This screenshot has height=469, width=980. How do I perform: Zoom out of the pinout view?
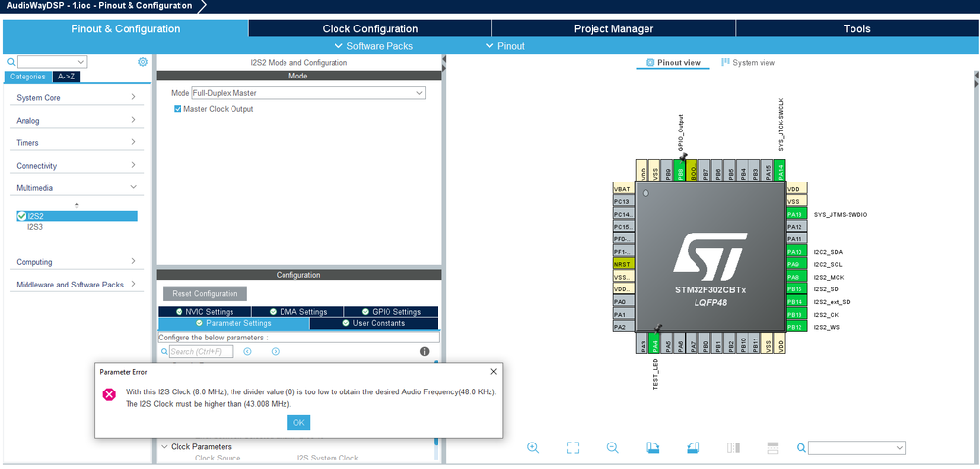point(612,447)
